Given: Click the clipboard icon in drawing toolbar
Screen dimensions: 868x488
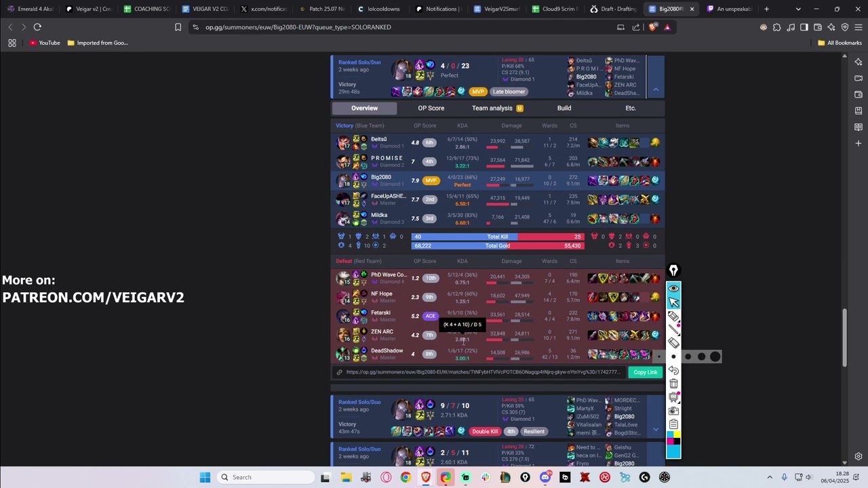Looking at the screenshot, I should (673, 424).
